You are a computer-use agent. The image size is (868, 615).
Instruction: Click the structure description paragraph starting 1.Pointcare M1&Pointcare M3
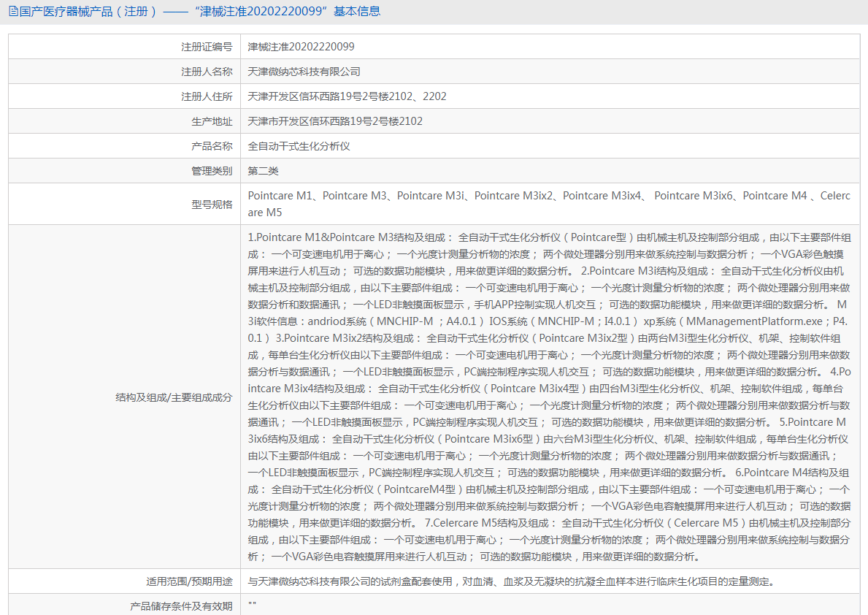tap(549, 397)
